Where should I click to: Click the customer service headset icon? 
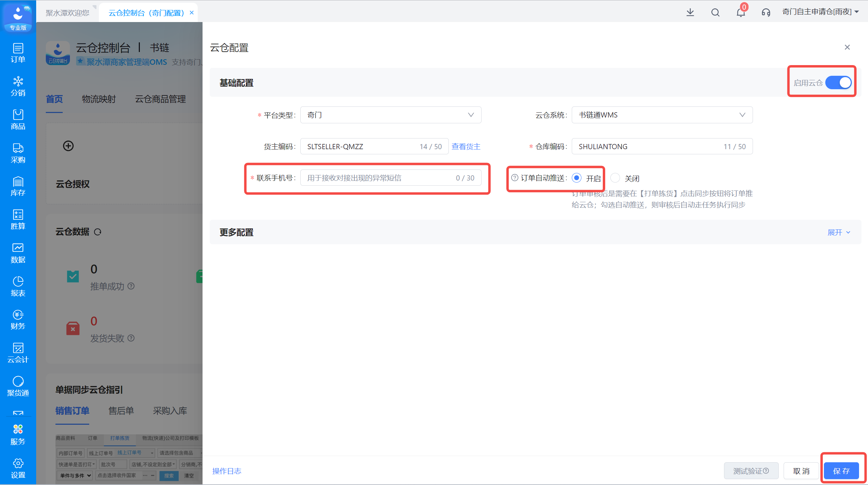766,13
